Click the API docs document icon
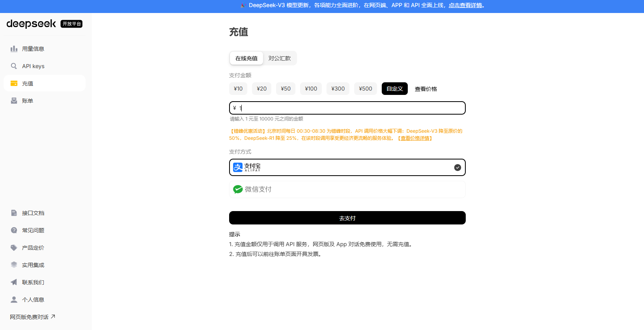 (x=14, y=213)
